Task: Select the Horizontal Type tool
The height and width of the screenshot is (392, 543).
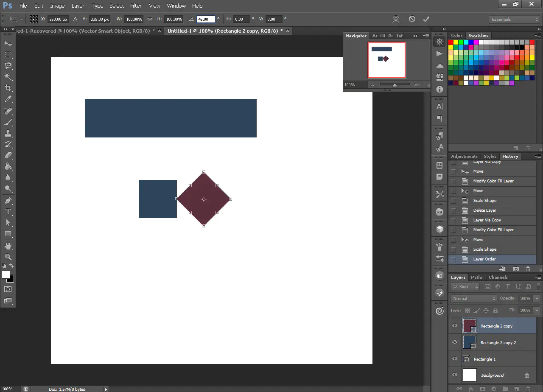Action: coord(8,212)
